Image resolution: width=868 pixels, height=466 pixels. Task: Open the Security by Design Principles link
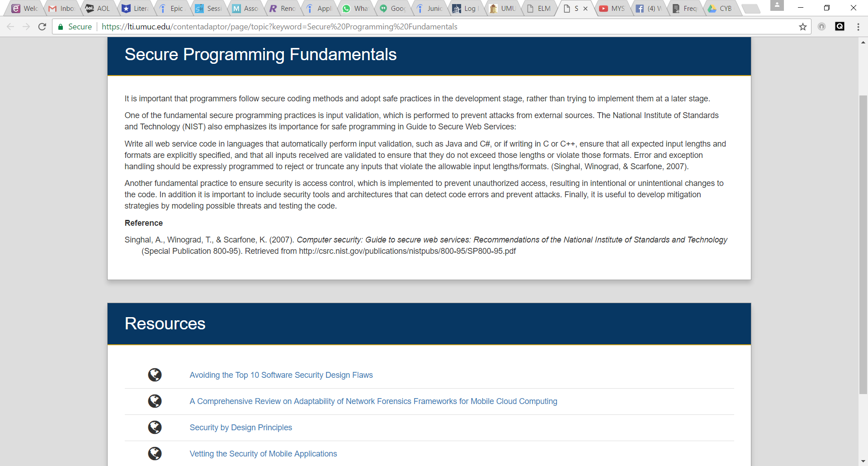click(241, 428)
